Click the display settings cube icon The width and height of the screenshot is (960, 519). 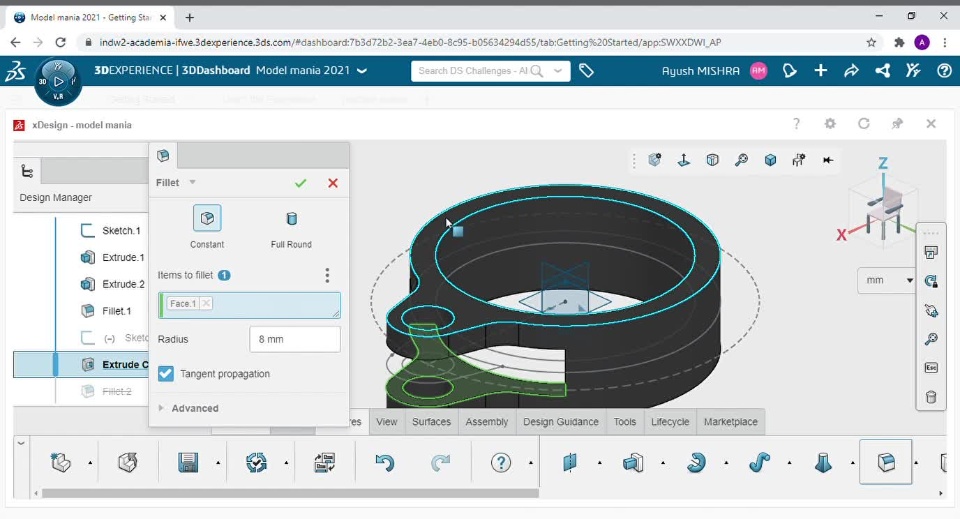click(654, 160)
